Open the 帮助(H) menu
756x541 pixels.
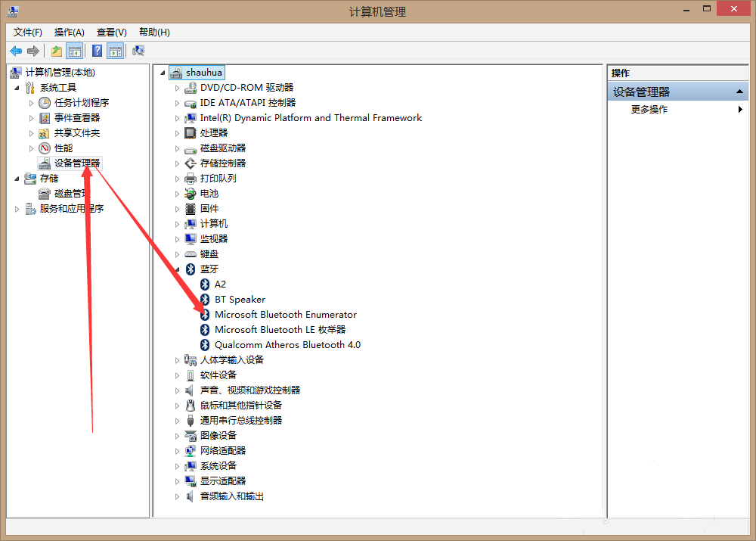tap(154, 33)
